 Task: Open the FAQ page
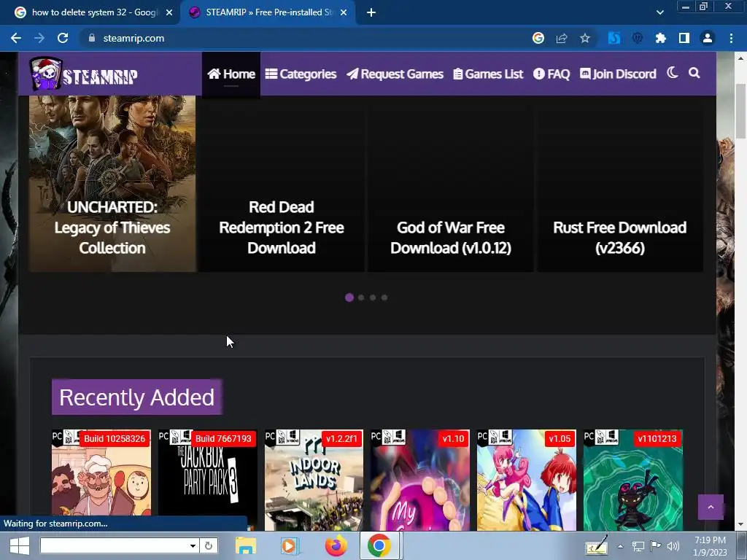tap(551, 74)
